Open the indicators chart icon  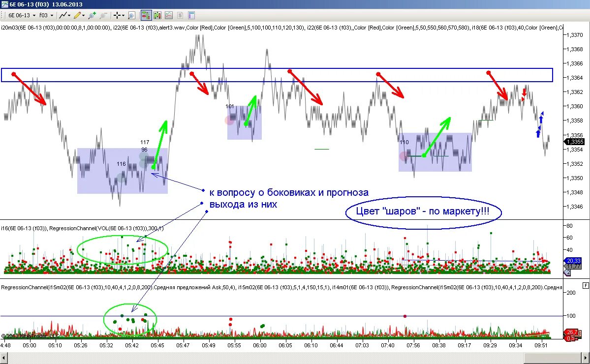tap(169, 15)
